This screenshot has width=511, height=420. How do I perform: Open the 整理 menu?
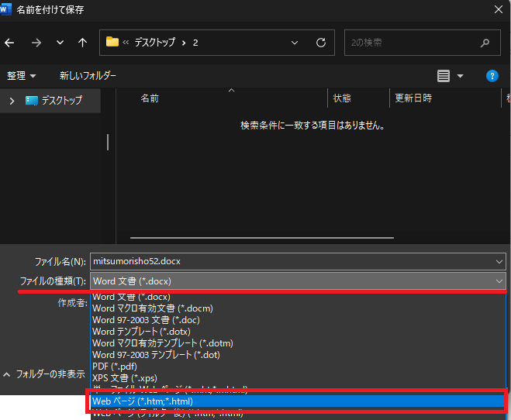[21, 76]
